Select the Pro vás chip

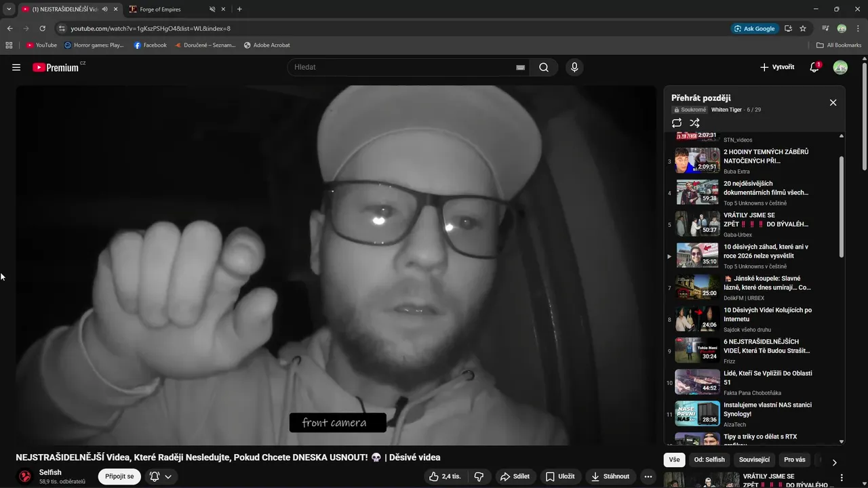pyautogui.click(x=795, y=460)
